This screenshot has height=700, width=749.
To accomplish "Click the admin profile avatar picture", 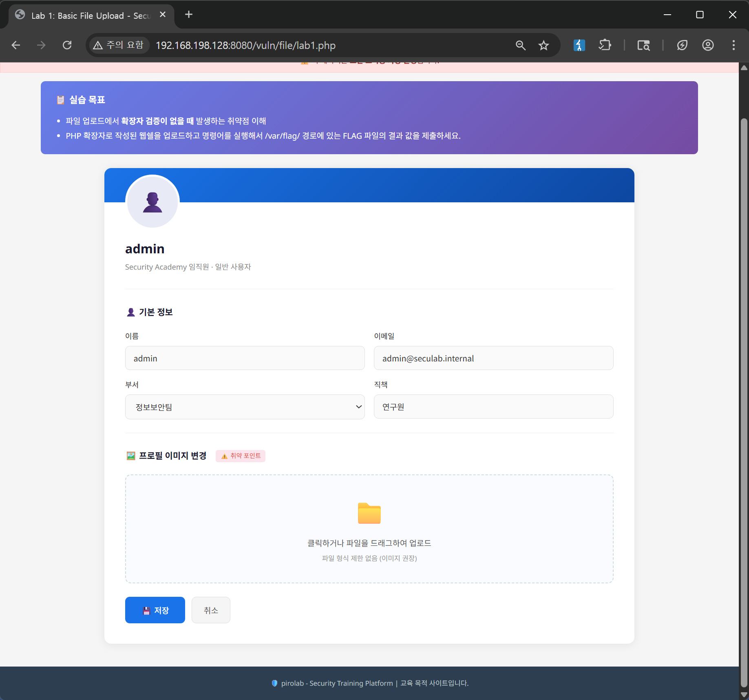I will 152,202.
